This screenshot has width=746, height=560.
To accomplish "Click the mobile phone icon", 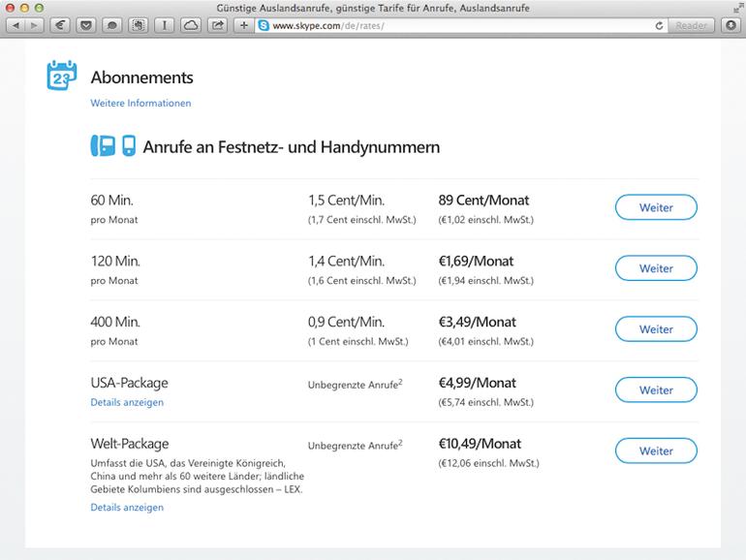I will 129,145.
